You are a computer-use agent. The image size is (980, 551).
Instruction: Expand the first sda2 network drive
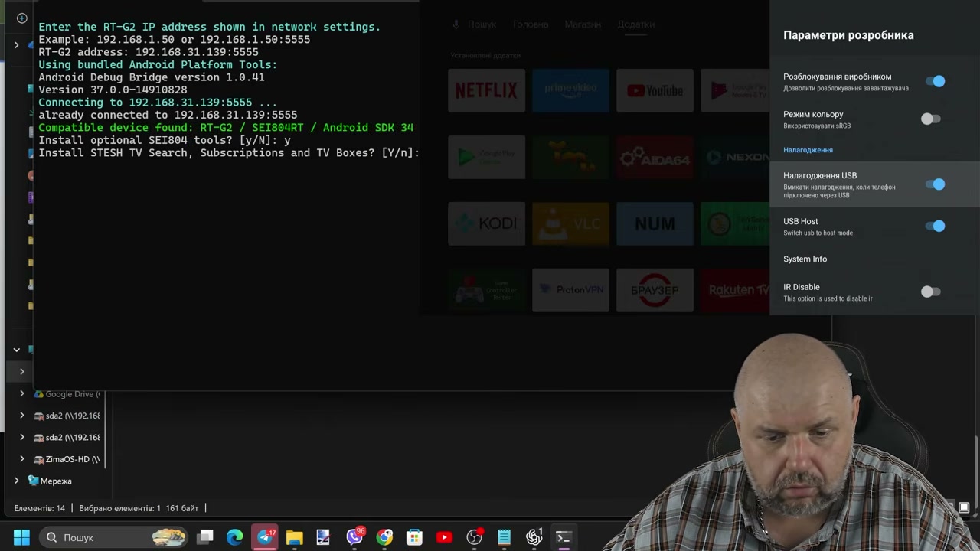coord(21,416)
